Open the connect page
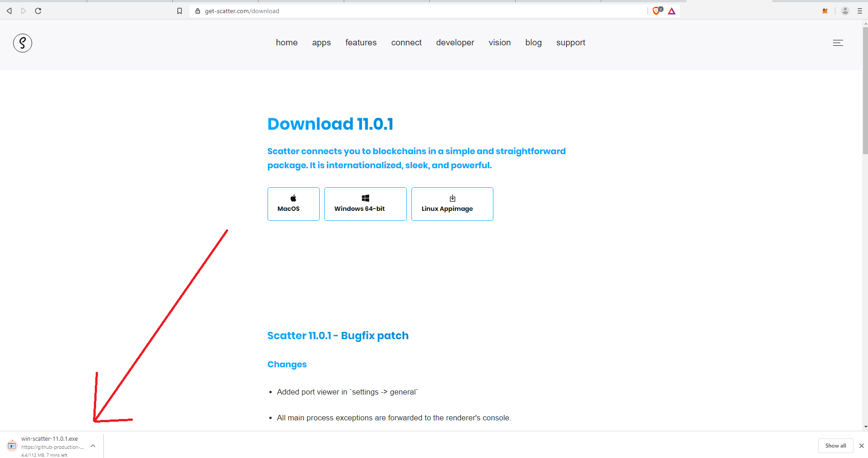Viewport: 868px width, 458px height. pos(406,43)
